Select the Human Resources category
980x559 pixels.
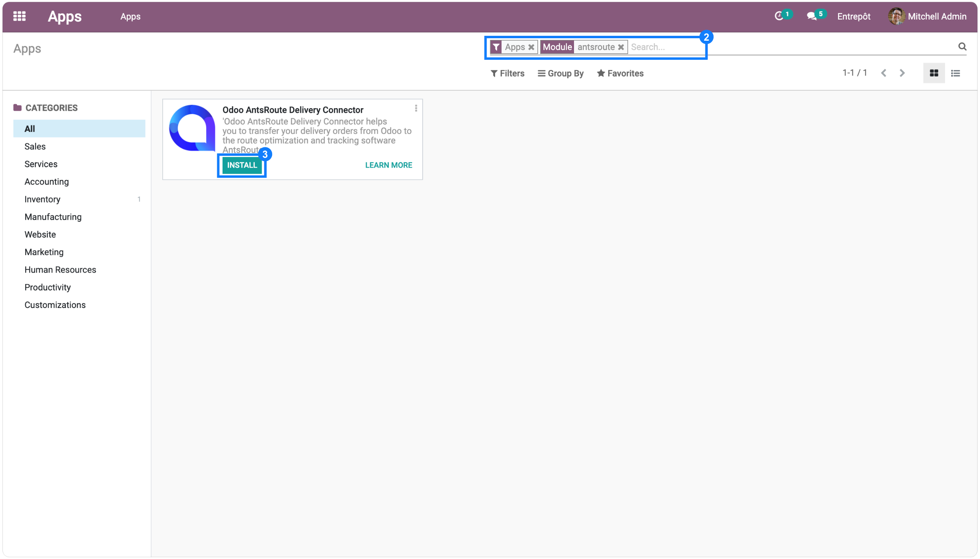click(79, 270)
